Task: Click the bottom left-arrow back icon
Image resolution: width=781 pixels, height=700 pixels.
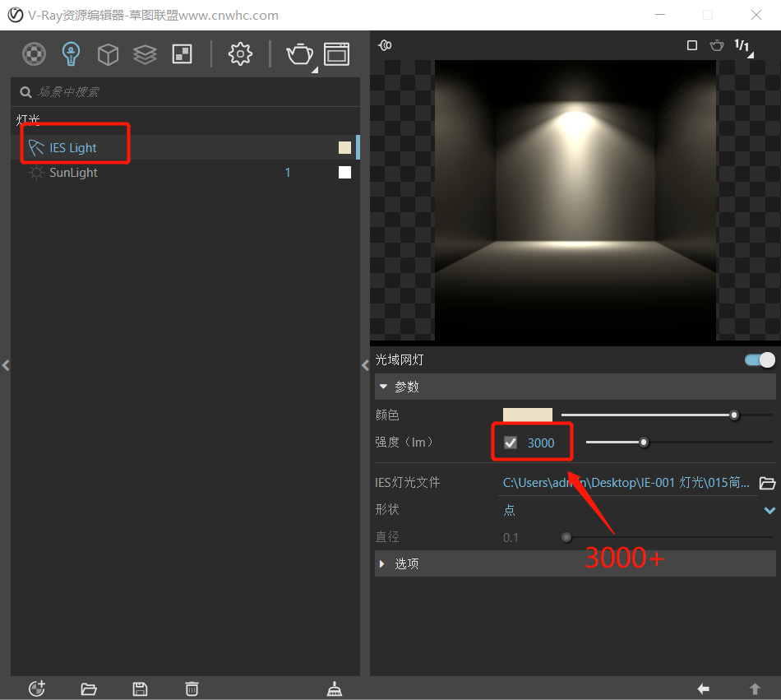Action: click(x=703, y=689)
